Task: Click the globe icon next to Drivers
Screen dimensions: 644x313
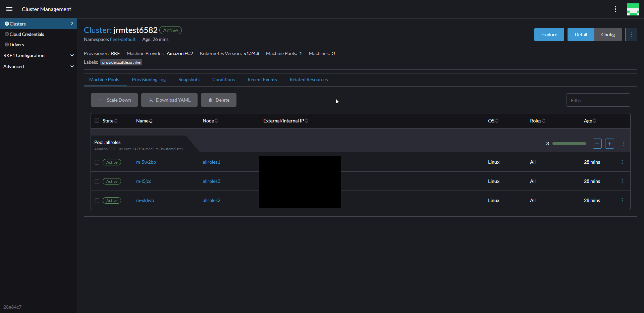Action: [x=6, y=44]
